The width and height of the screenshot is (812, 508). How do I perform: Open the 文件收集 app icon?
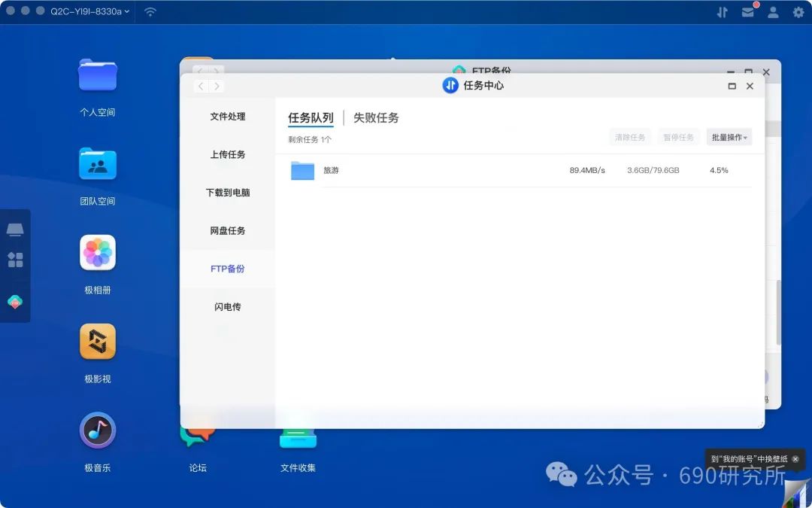298,438
